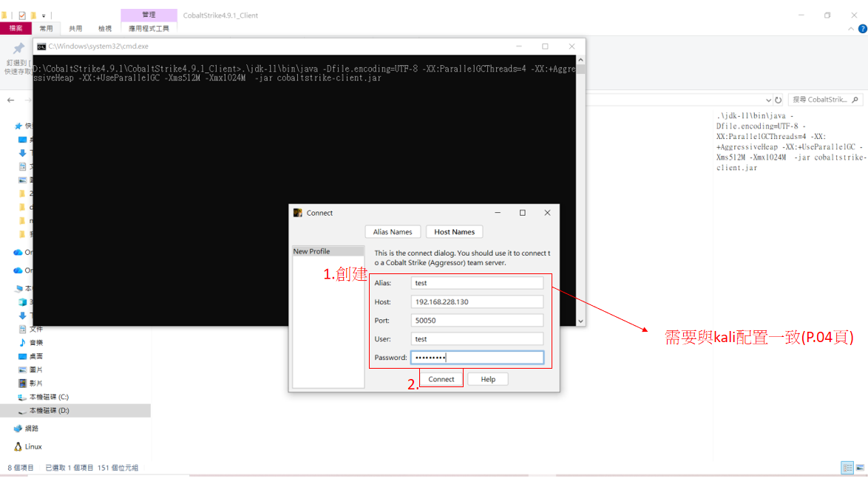
Task: Click Properties checkmark icon in quick access toolbar
Action: click(22, 16)
